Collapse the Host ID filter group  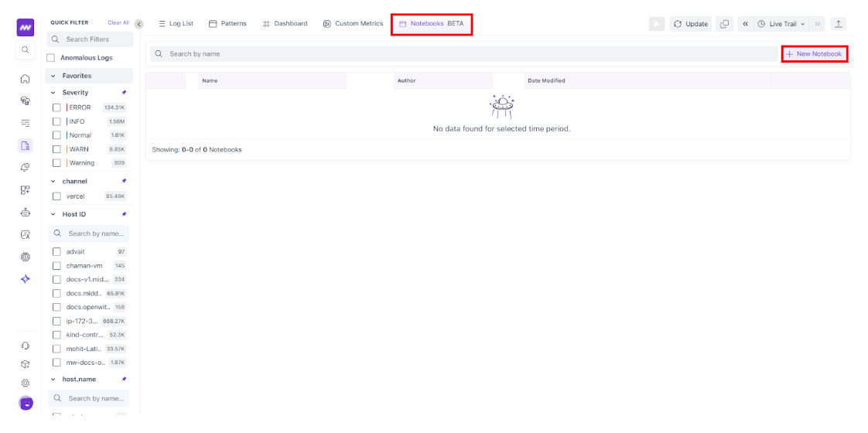tap(53, 214)
